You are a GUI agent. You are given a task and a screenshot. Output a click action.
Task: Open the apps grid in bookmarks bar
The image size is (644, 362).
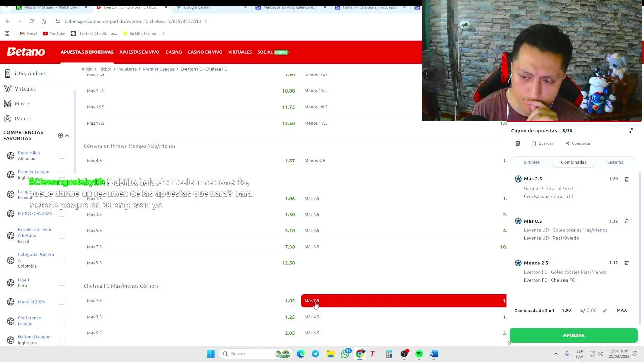7,33
